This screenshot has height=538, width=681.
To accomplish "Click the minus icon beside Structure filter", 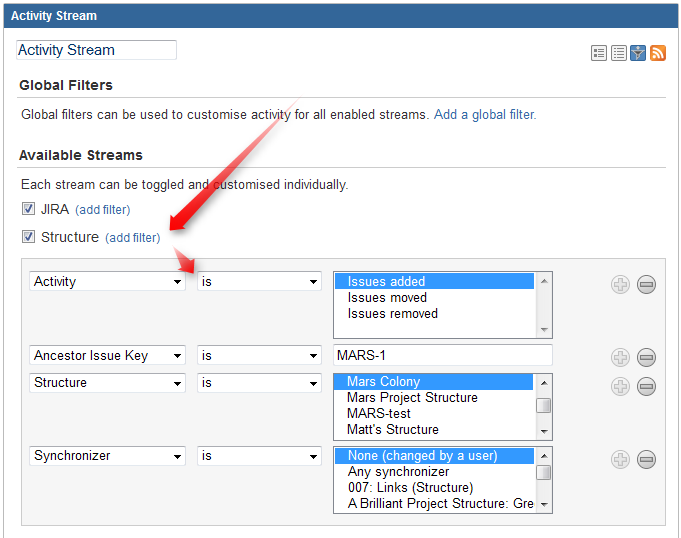I will pos(646,386).
